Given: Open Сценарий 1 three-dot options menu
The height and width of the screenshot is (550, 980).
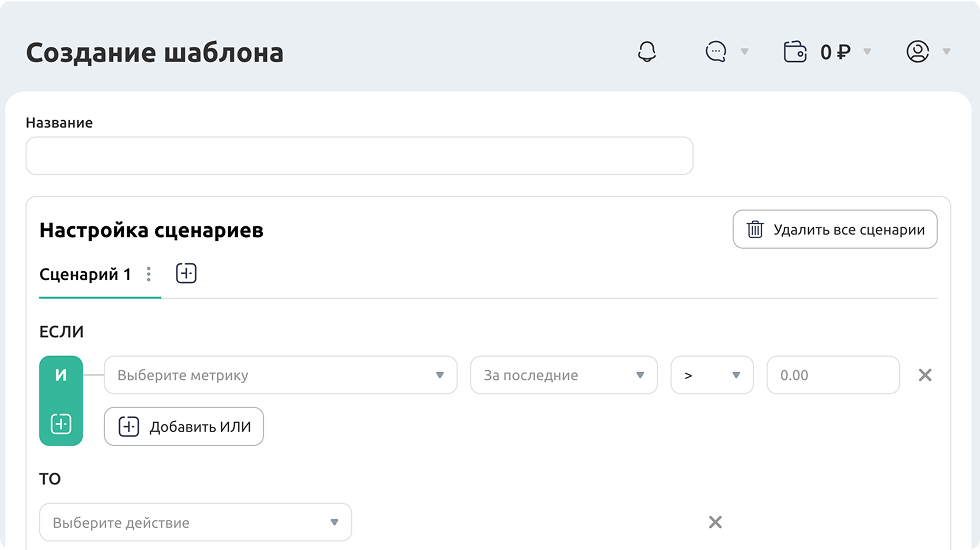Looking at the screenshot, I should [149, 274].
